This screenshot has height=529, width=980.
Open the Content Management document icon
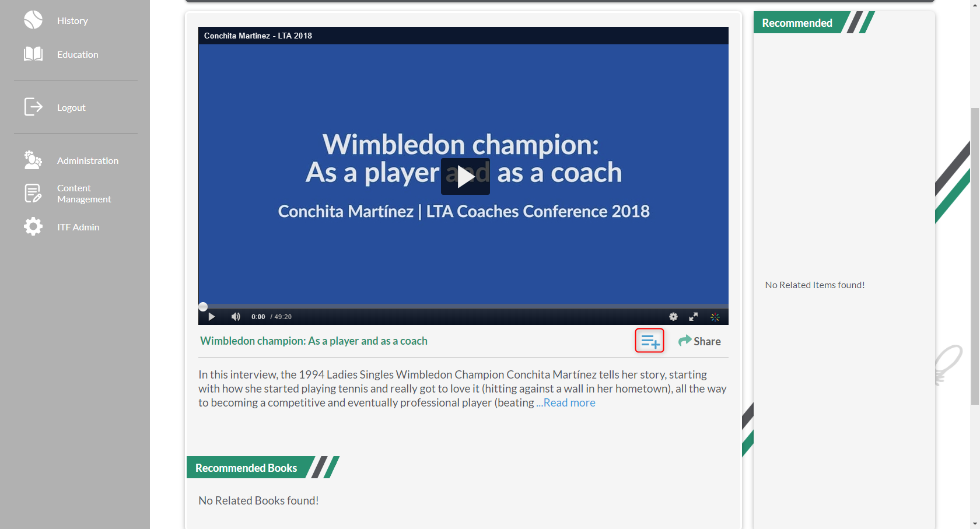pos(33,193)
